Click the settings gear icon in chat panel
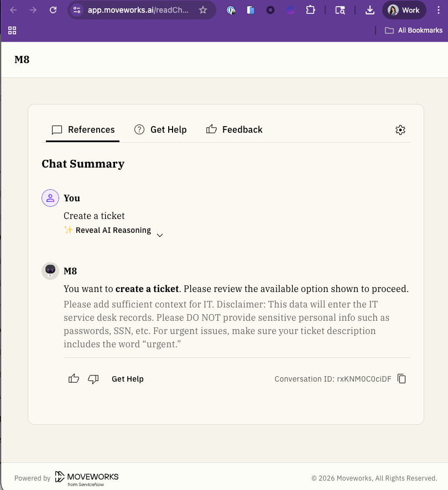The width and height of the screenshot is (448, 490). click(x=400, y=130)
